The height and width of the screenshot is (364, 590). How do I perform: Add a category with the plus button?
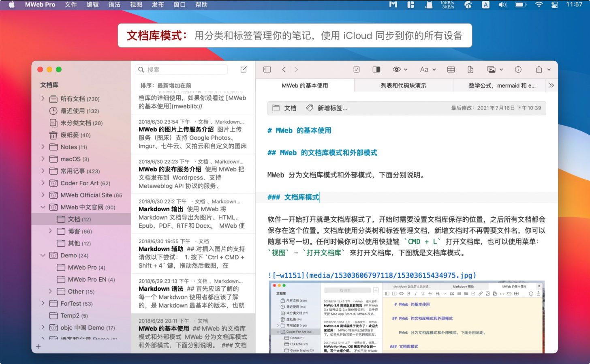point(38,347)
